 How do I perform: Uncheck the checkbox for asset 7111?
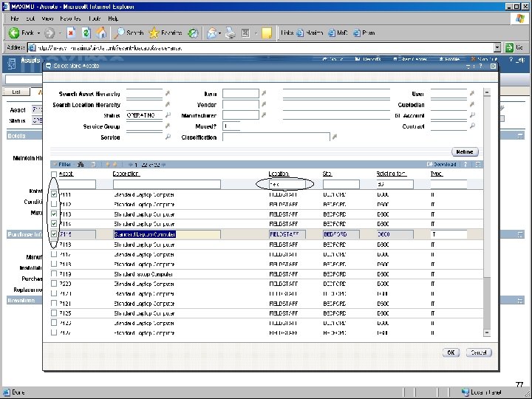point(54,194)
